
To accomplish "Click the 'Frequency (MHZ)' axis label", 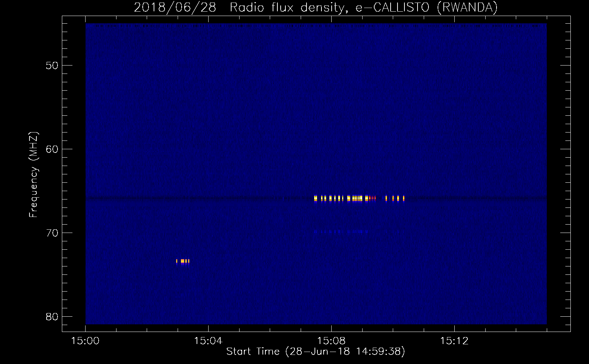I will [x=33, y=175].
